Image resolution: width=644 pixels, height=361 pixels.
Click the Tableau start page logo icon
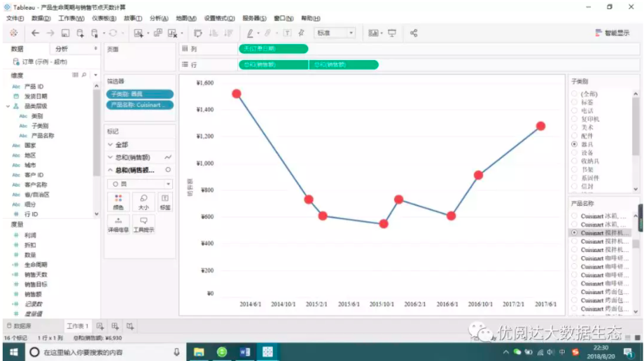tap(13, 34)
